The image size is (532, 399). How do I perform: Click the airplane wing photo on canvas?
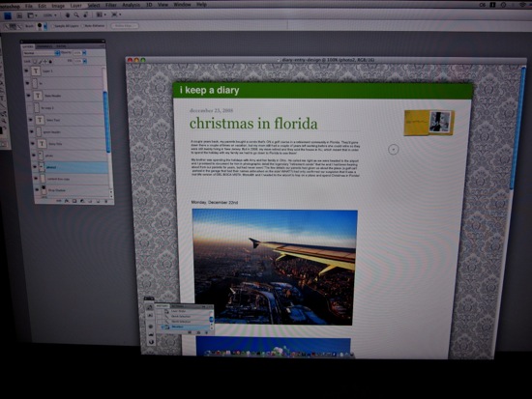point(275,268)
